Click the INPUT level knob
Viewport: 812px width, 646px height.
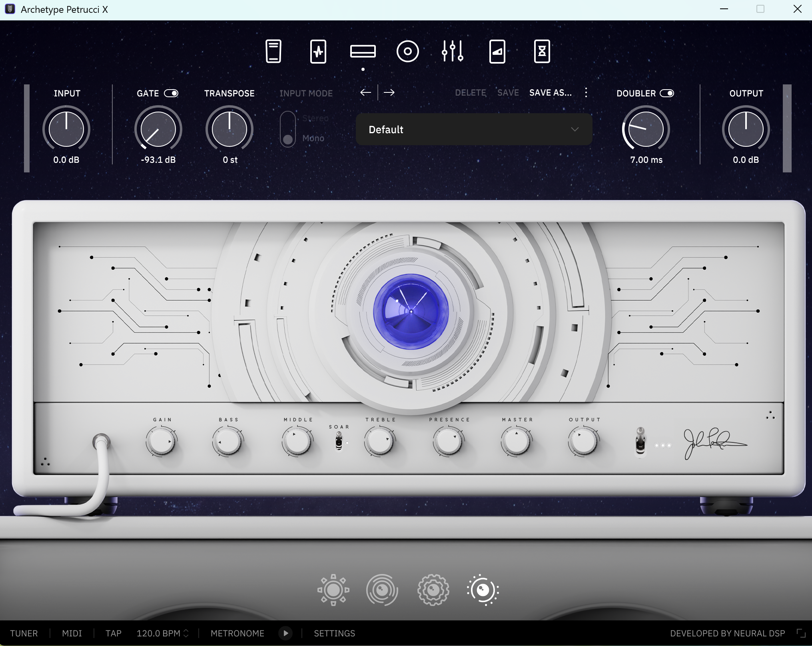(x=66, y=129)
